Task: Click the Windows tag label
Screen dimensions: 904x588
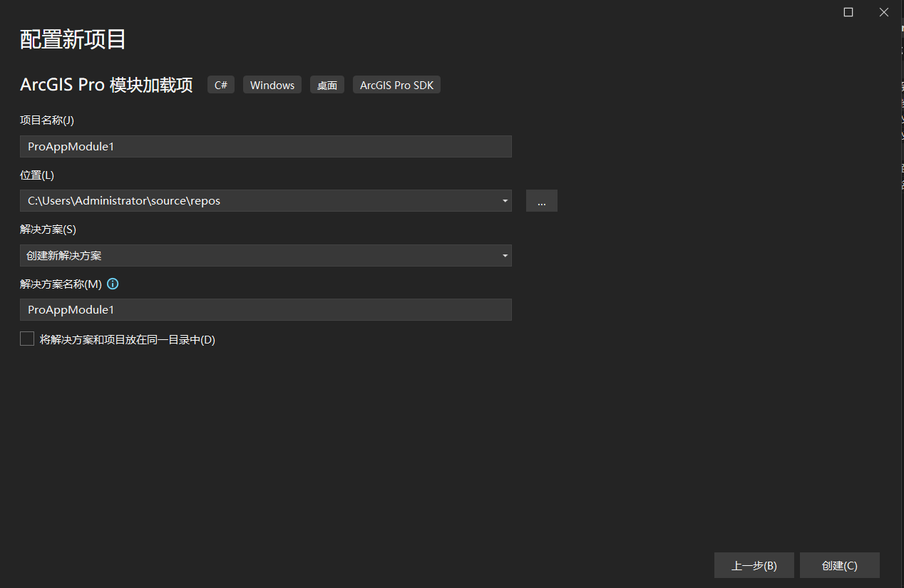Action: click(272, 85)
